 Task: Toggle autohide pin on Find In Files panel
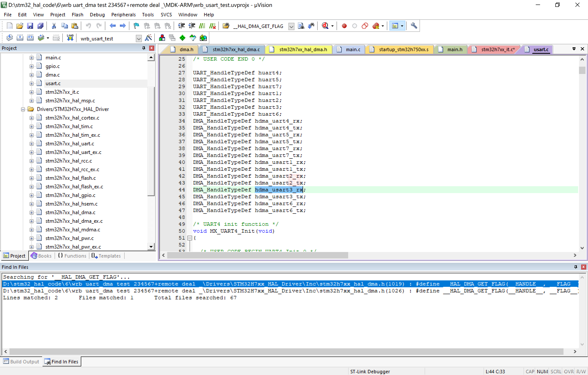[576, 267]
